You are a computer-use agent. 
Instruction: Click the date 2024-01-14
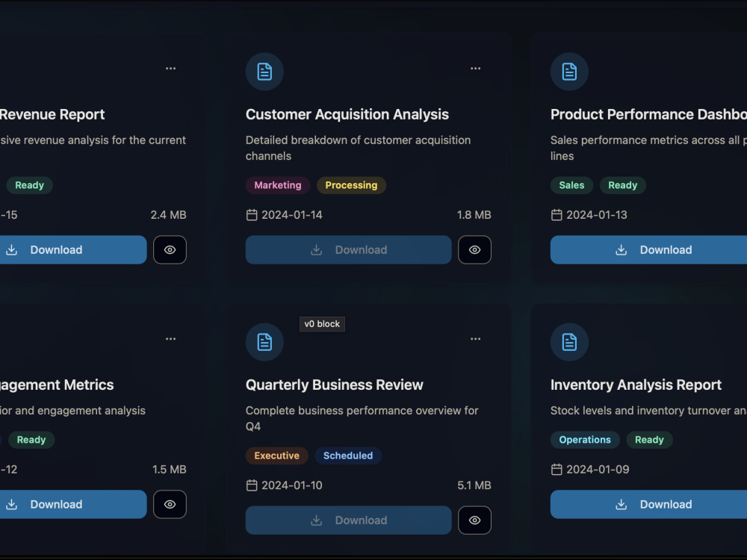[x=291, y=215]
